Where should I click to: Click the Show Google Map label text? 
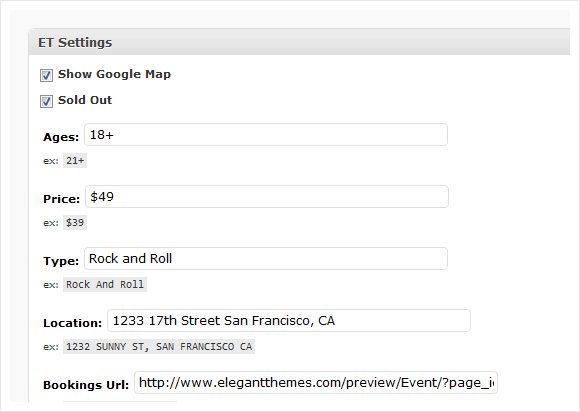114,74
